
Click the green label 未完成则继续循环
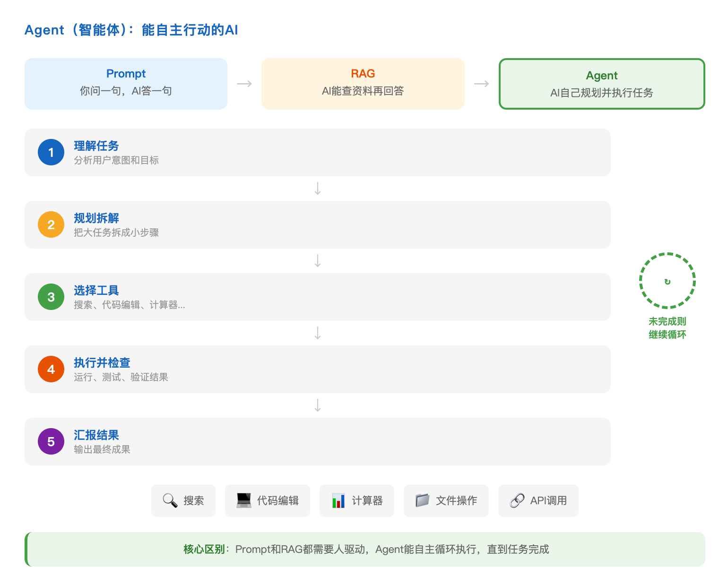coord(667,328)
